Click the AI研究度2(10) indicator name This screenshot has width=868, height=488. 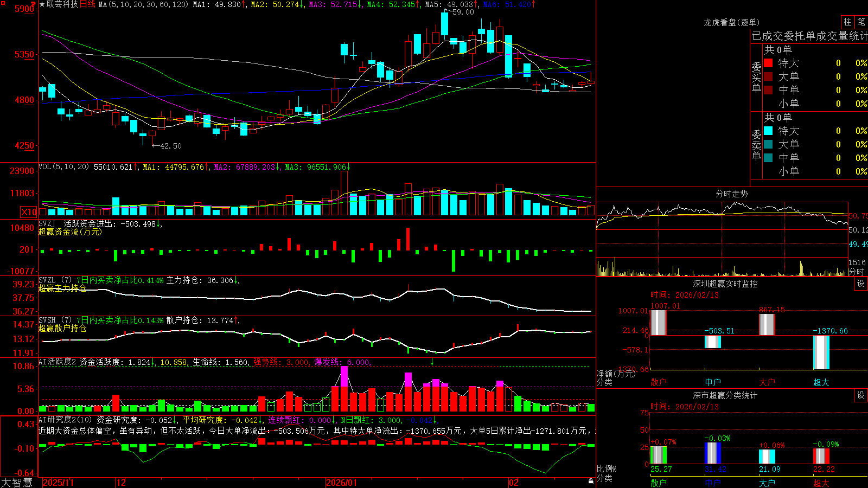[x=66, y=420]
